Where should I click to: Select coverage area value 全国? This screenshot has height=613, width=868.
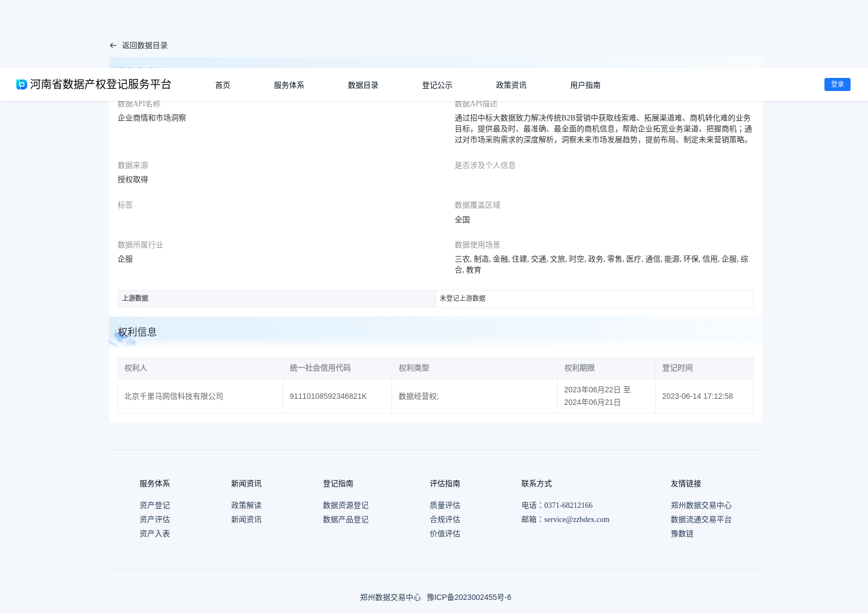[462, 220]
